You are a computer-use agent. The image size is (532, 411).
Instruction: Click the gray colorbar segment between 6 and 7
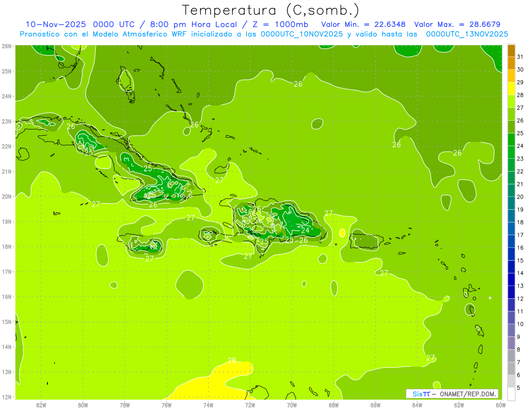tap(511, 368)
